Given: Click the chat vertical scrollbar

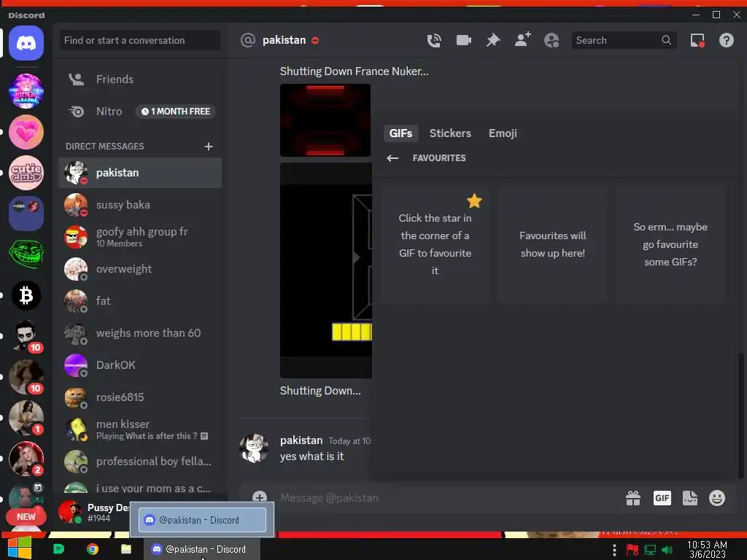Looking at the screenshot, I should [741, 414].
